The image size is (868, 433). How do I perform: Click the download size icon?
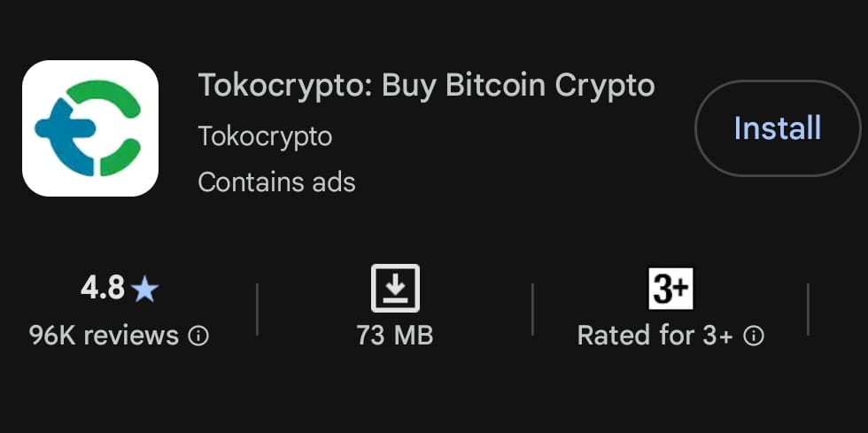point(395,289)
